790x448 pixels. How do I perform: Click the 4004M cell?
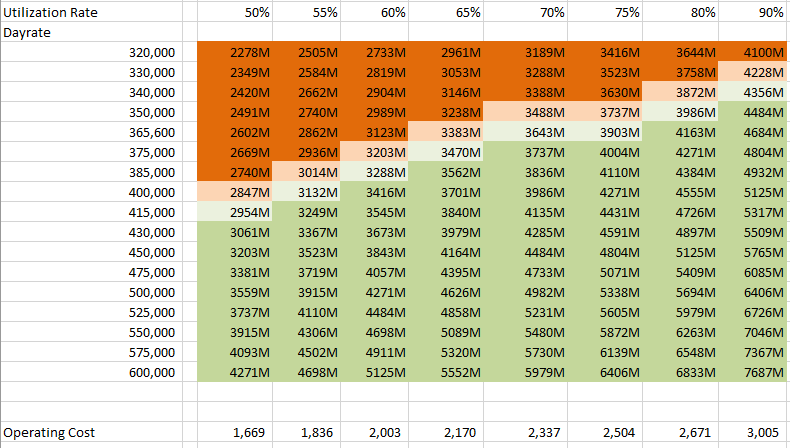pyautogui.click(x=605, y=152)
